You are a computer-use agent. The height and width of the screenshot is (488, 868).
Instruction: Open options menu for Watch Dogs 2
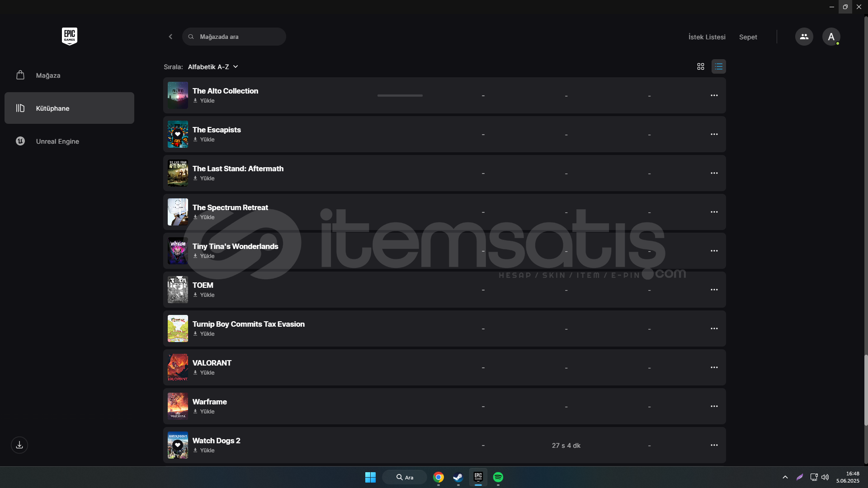coord(714,445)
